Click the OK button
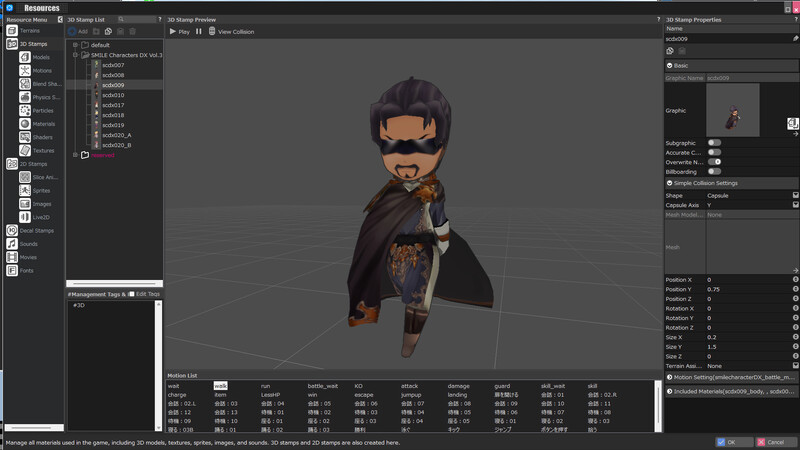The height and width of the screenshot is (450, 800). coord(734,442)
